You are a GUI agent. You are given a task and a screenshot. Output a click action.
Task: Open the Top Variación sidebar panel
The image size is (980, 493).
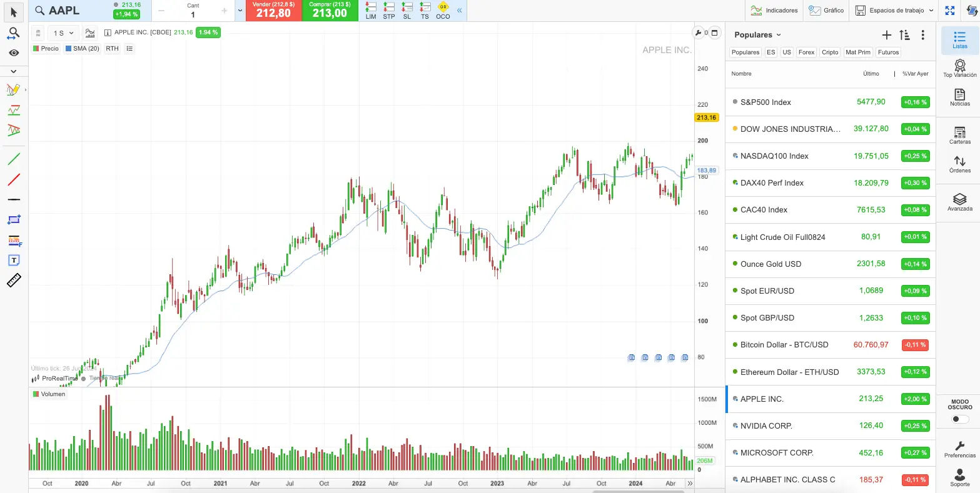959,68
